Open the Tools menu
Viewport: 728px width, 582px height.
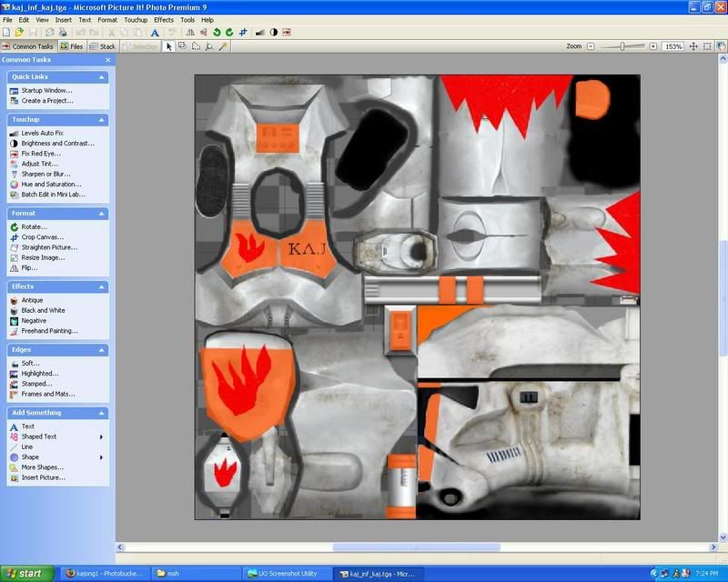187,20
